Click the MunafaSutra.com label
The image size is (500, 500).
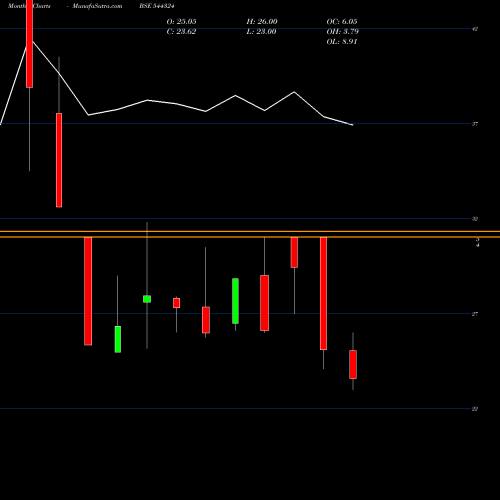pos(97,6)
